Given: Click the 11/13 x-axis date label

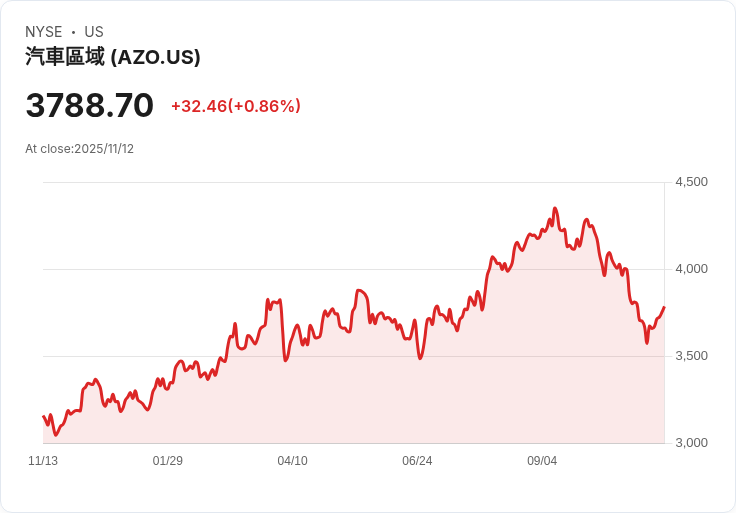Looking at the screenshot, I should point(43,461).
